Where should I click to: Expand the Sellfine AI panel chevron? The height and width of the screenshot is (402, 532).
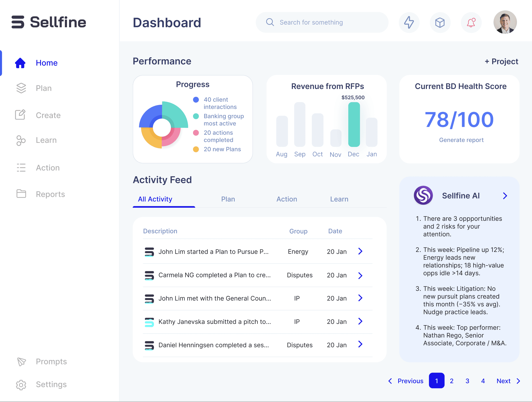[x=505, y=196]
